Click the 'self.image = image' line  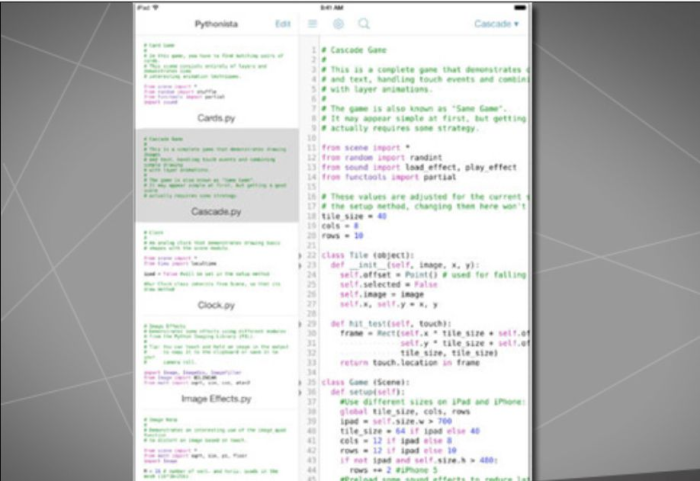[x=382, y=294]
